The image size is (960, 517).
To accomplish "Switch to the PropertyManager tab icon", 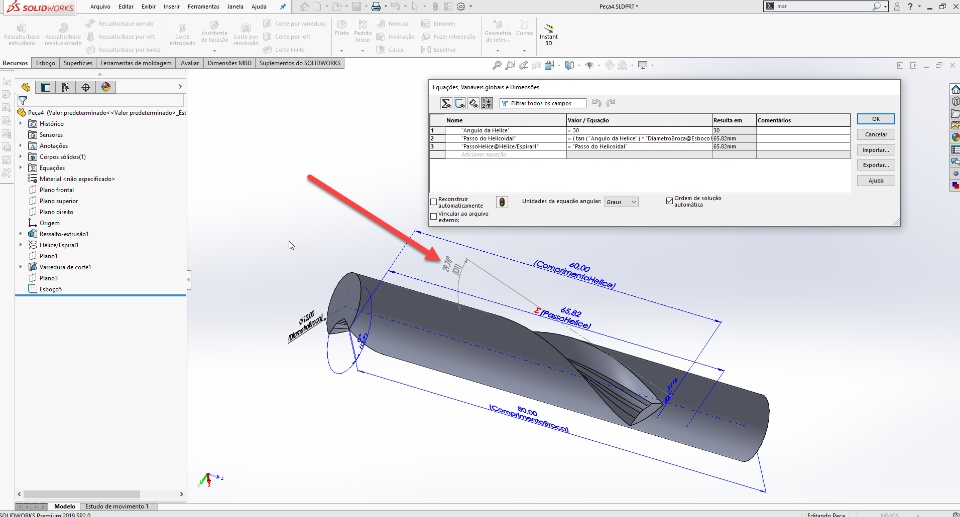I will coord(45,87).
